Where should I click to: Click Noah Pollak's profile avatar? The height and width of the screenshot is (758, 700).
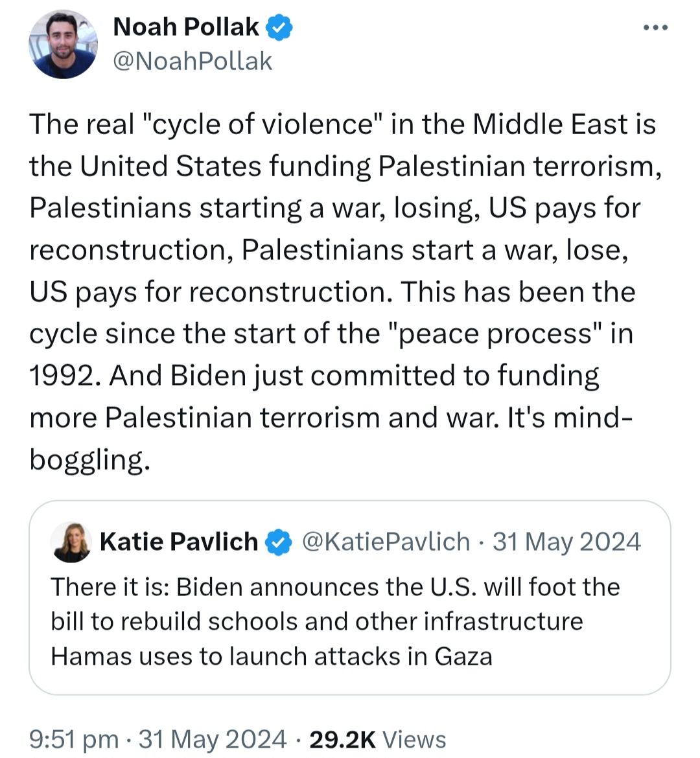(63, 45)
